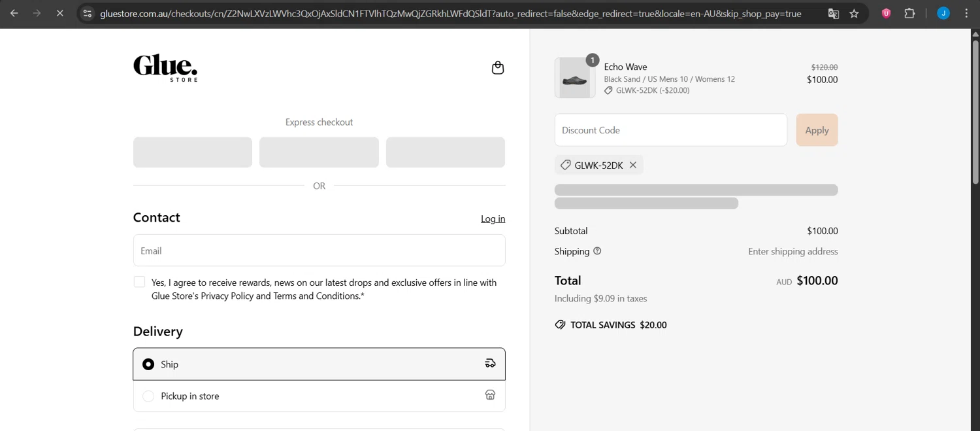Go back to the previous page

(x=14, y=13)
